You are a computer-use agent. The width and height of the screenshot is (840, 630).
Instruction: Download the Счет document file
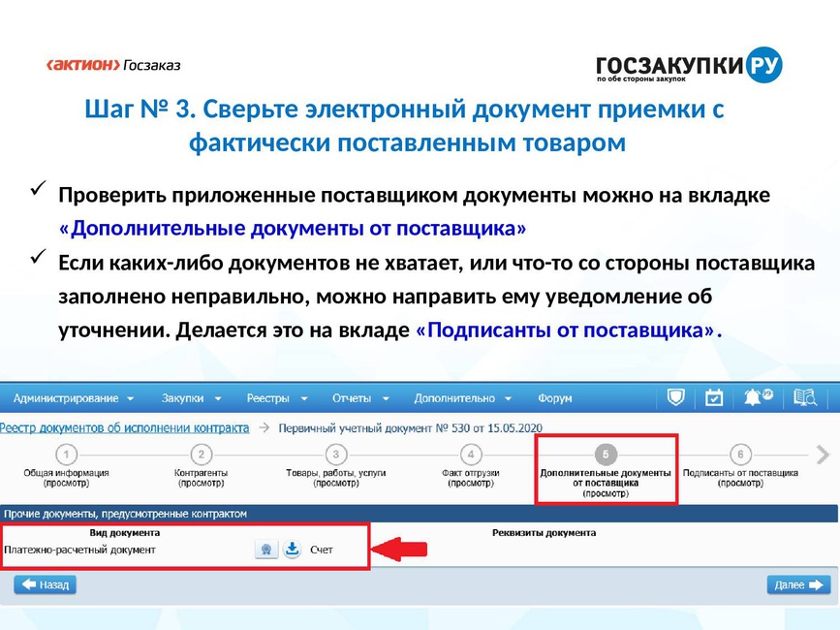pyautogui.click(x=292, y=550)
